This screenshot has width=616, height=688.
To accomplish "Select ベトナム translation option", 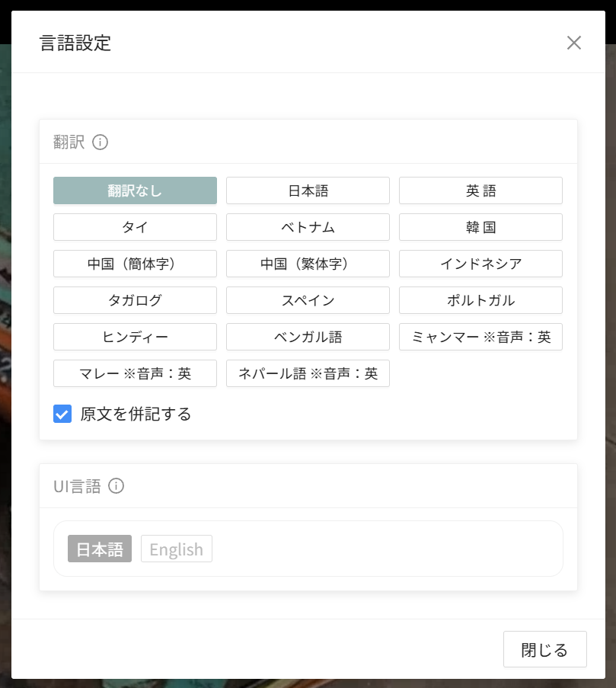I will [x=308, y=227].
